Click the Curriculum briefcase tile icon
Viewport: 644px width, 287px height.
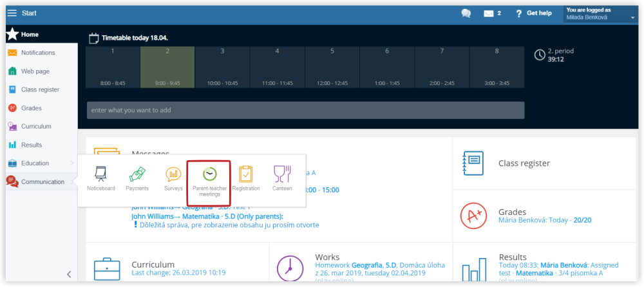pyautogui.click(x=107, y=269)
